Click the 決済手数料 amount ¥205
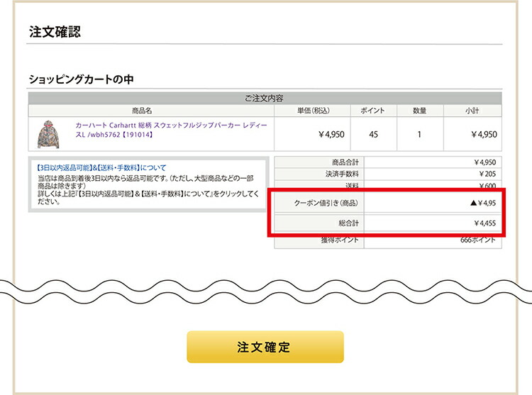The height and width of the screenshot is (395, 532). point(485,174)
